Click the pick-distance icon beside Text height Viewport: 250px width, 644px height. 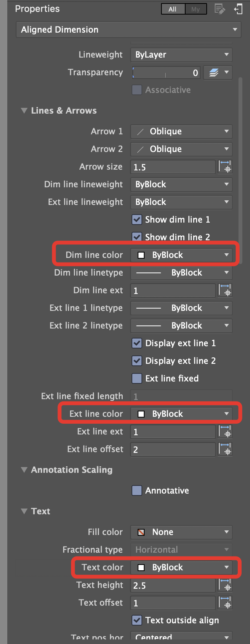225,585
